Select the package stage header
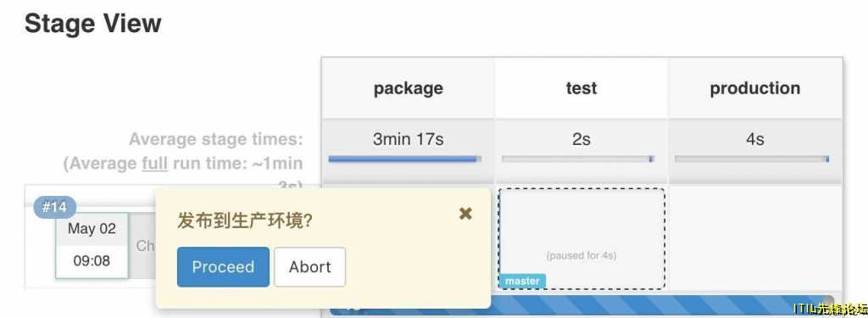Viewport: 868px width, 318px height. point(408,88)
